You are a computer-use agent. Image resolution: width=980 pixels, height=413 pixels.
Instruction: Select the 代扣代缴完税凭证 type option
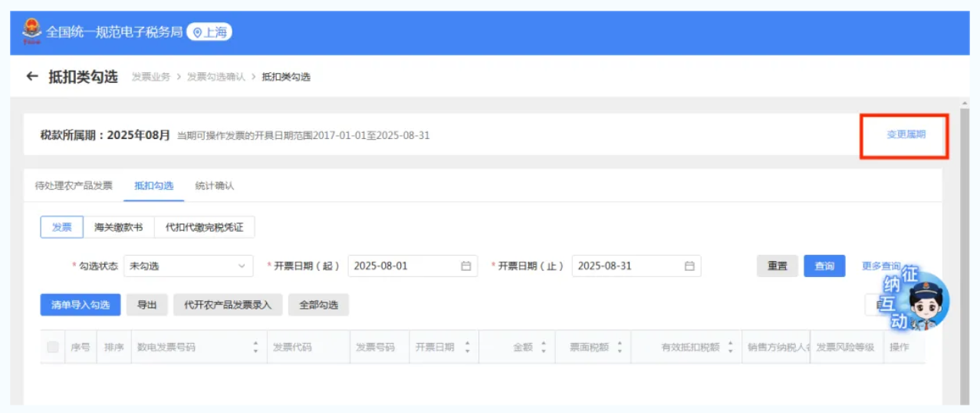[x=204, y=227]
